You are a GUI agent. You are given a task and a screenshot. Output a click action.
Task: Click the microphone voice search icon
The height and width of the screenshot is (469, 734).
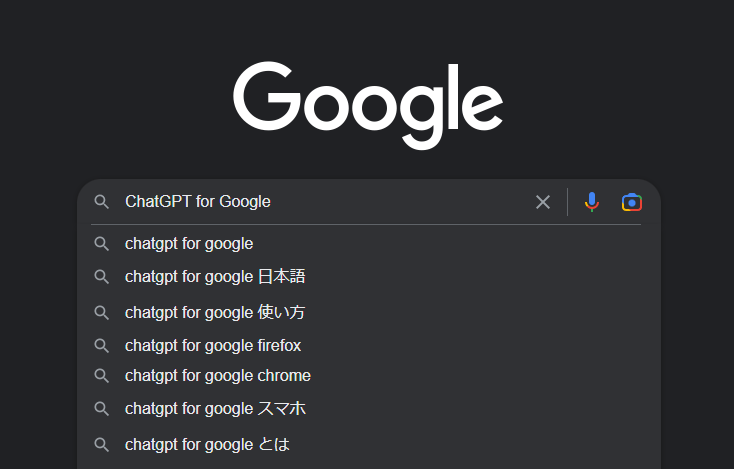tap(592, 202)
